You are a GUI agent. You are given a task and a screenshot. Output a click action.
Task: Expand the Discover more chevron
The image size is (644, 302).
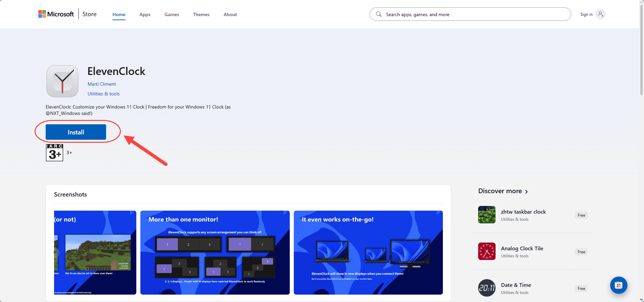(526, 191)
